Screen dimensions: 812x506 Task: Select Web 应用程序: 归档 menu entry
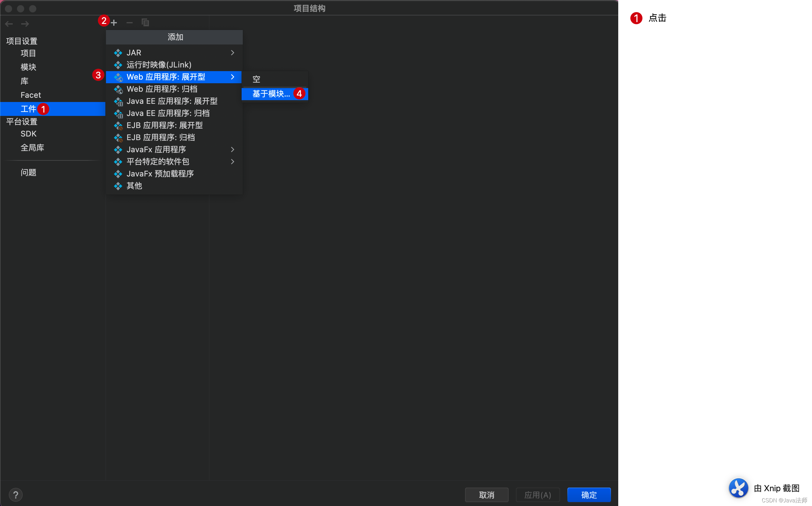[x=162, y=89]
